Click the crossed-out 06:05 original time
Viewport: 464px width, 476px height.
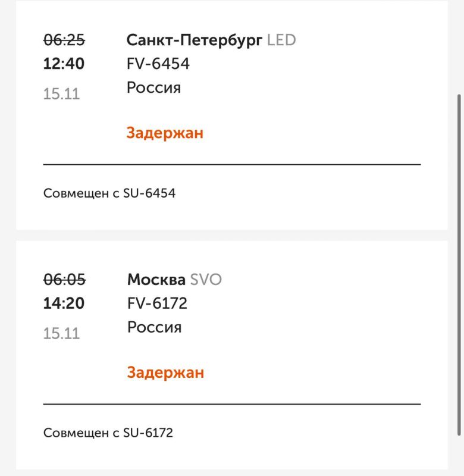click(64, 279)
